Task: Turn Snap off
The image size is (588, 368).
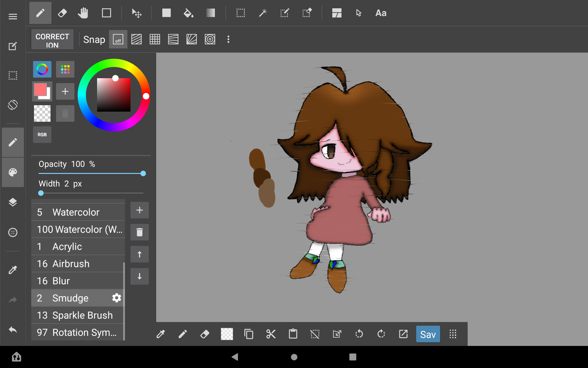Action: 118,40
